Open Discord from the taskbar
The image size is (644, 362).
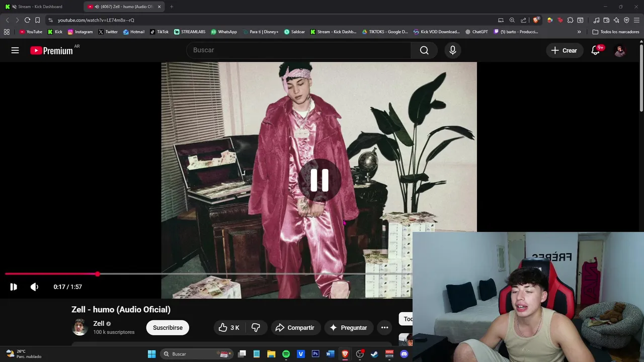404,354
